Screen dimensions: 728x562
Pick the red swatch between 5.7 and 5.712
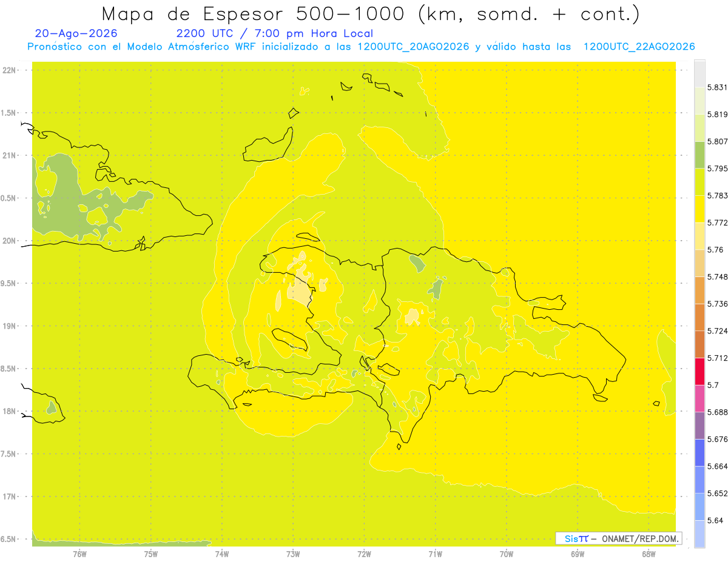coord(699,371)
